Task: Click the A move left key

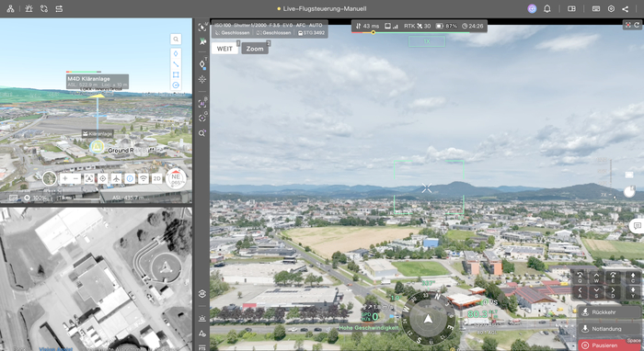Action: click(580, 292)
